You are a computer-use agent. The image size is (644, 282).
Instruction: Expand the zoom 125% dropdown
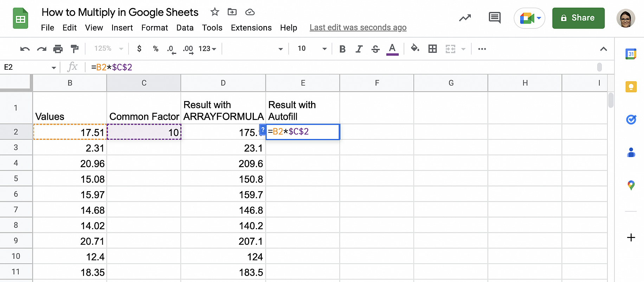coord(108,49)
